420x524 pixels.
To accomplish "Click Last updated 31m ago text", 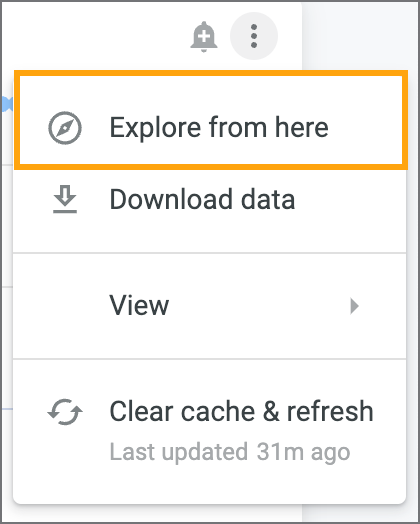I will (x=230, y=452).
